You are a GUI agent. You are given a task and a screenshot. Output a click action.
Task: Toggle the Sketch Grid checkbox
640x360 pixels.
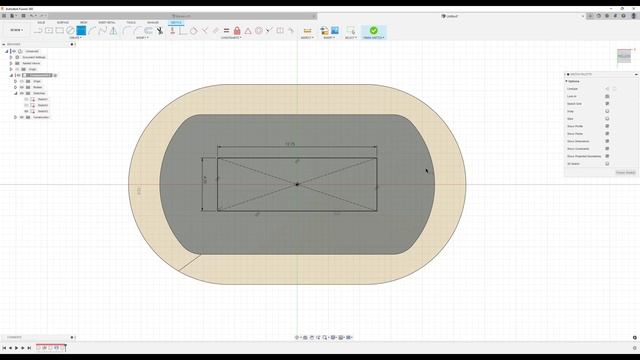click(607, 104)
